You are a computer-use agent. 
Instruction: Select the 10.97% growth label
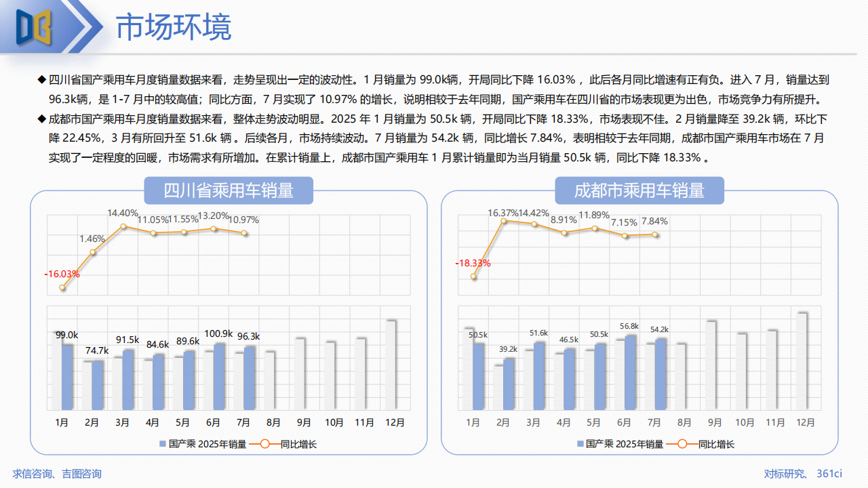click(243, 220)
